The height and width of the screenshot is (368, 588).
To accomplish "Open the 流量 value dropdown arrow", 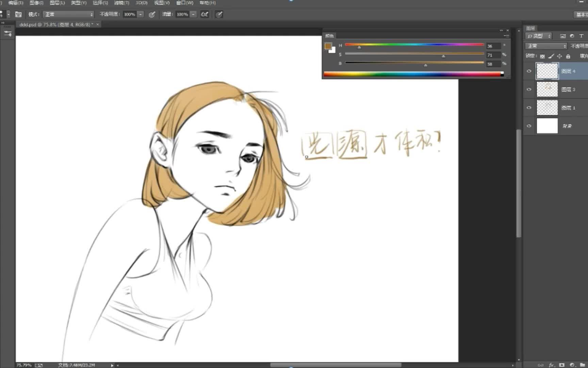I will 193,14.
